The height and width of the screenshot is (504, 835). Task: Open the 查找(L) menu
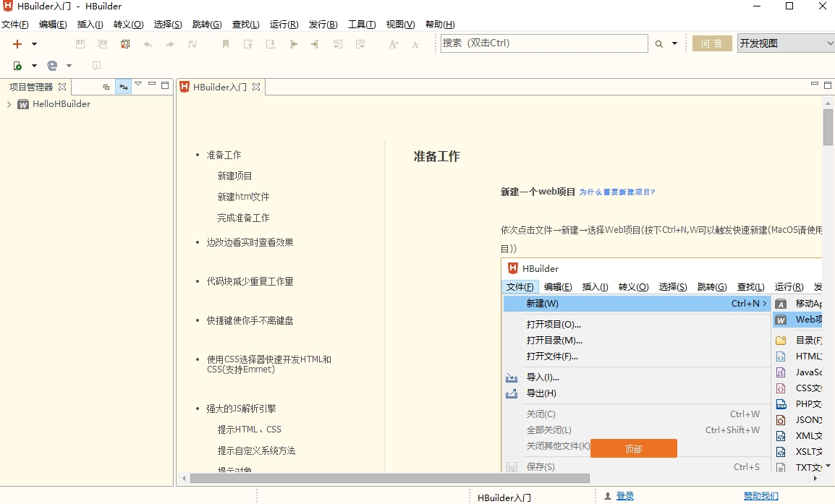[245, 25]
